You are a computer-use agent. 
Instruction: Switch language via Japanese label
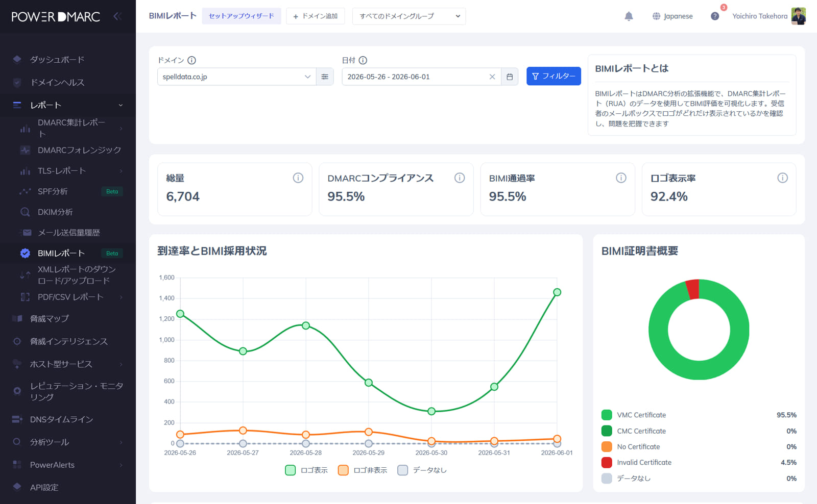click(678, 16)
